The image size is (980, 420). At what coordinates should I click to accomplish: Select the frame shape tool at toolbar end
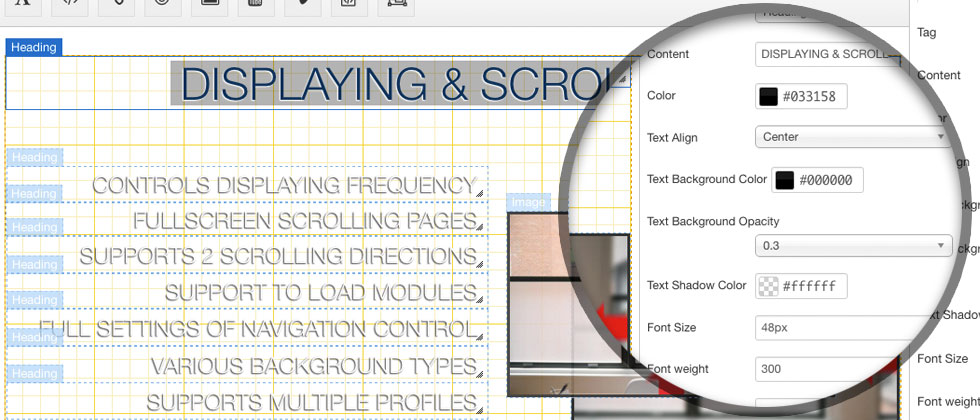click(396, 4)
